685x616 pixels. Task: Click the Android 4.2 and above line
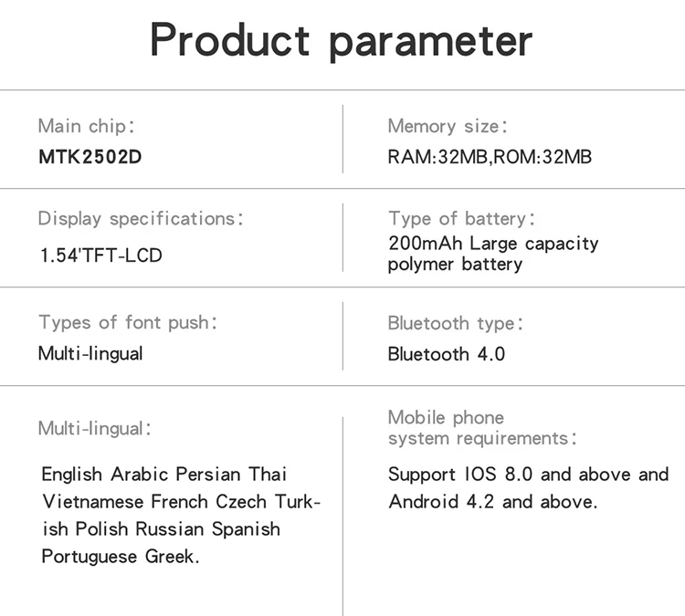(493, 502)
